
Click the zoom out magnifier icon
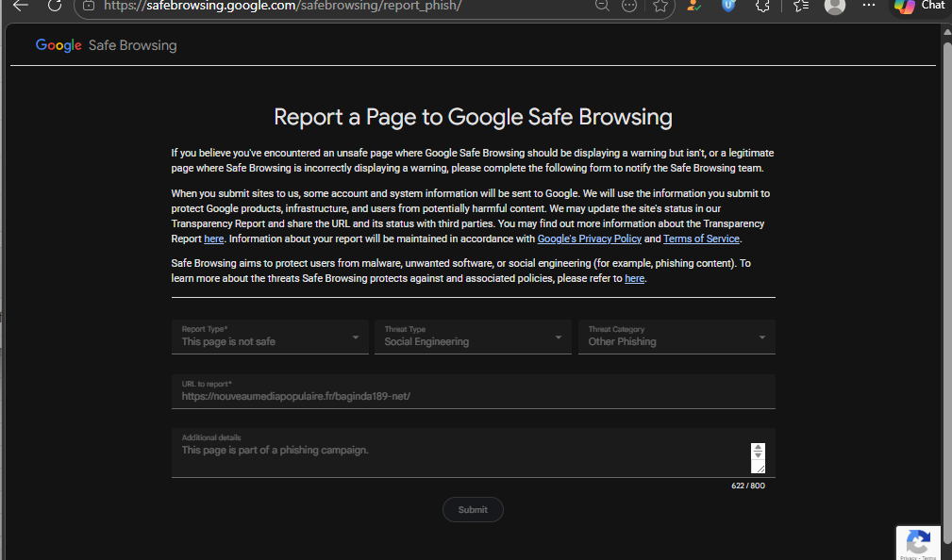602,6
